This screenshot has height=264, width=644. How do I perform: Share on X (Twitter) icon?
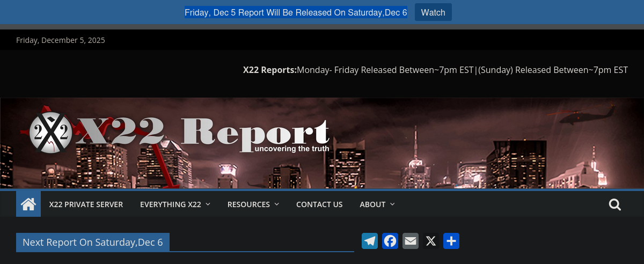[x=431, y=241]
